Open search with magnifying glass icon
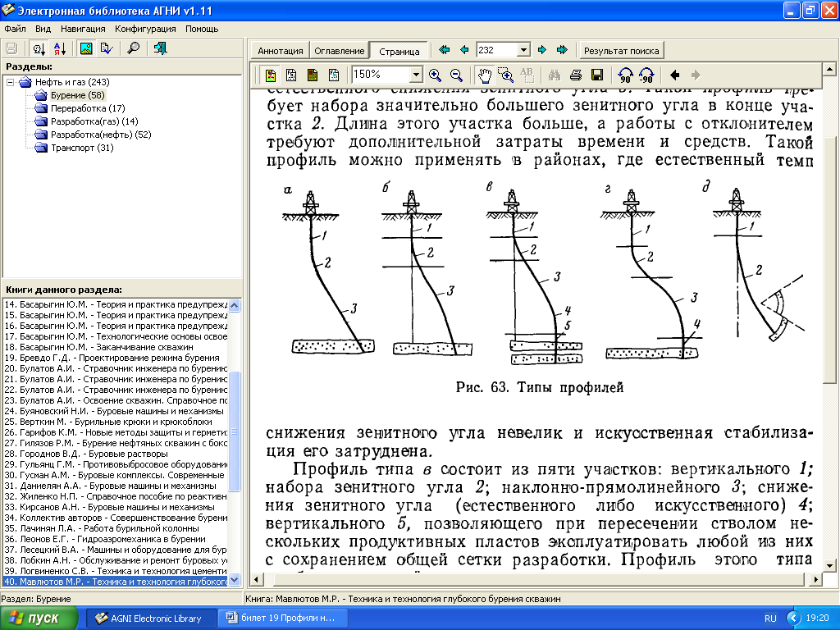Screen dimensions: 840x630 (x=133, y=48)
